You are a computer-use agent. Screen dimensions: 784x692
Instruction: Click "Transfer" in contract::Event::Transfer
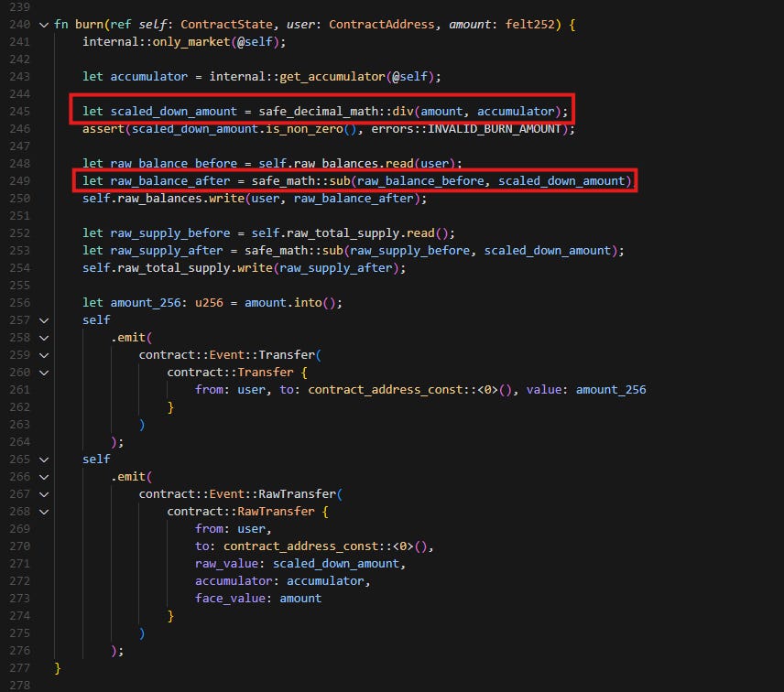[x=287, y=355]
